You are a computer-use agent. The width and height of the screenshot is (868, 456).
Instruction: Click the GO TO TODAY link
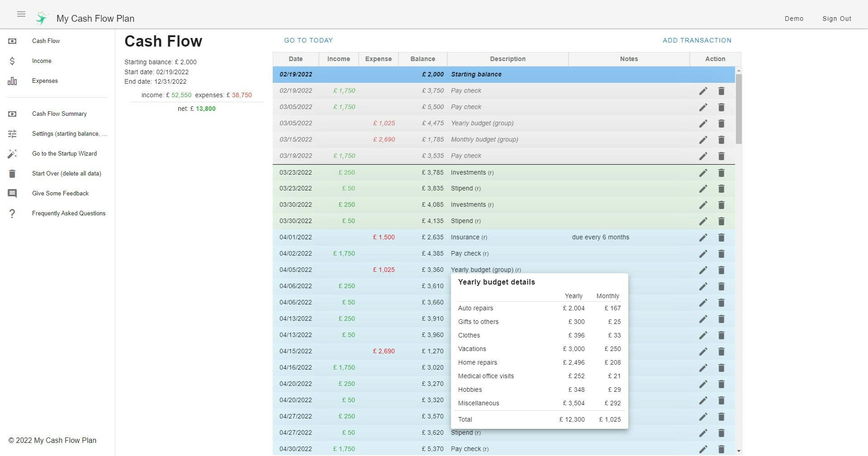click(308, 40)
